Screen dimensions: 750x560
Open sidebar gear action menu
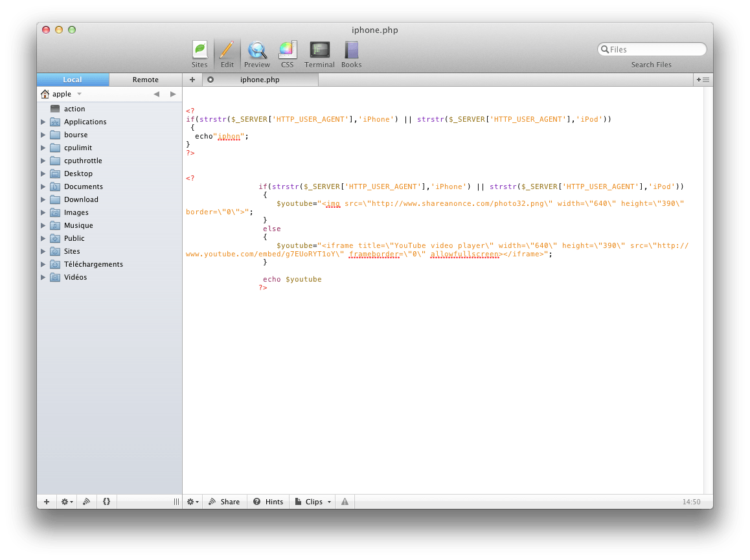tap(67, 502)
